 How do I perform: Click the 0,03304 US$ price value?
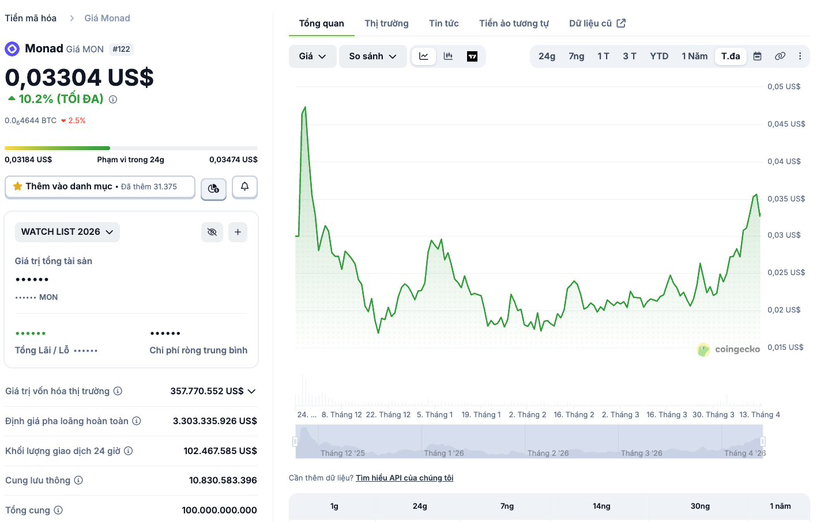click(79, 78)
